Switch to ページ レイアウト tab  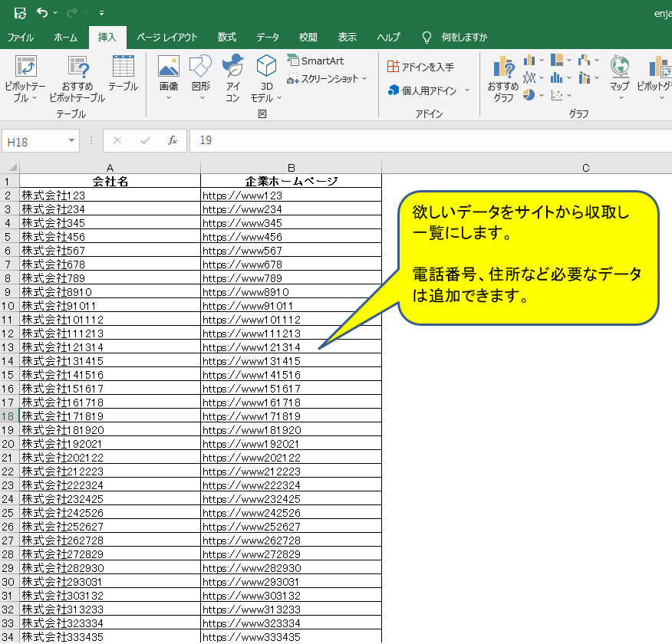[166, 38]
